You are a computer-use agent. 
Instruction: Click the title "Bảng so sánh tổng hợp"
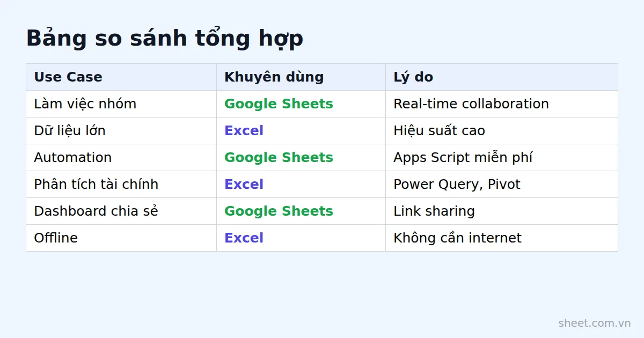click(165, 39)
